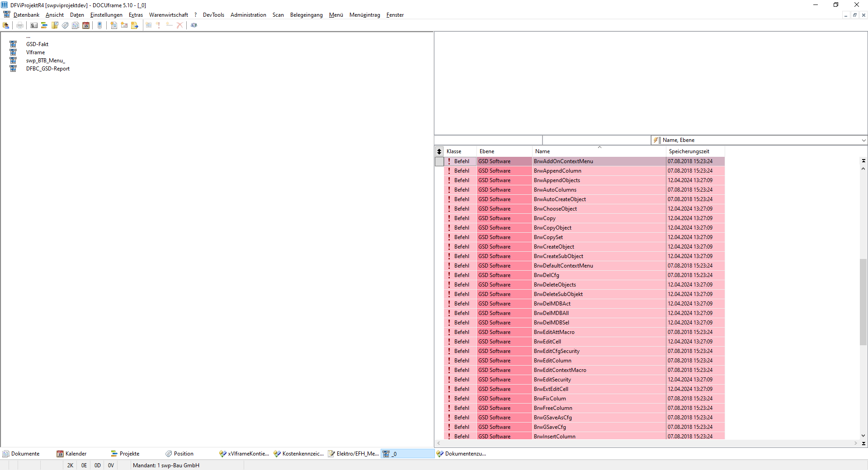Open the Fenster menu

[395, 15]
